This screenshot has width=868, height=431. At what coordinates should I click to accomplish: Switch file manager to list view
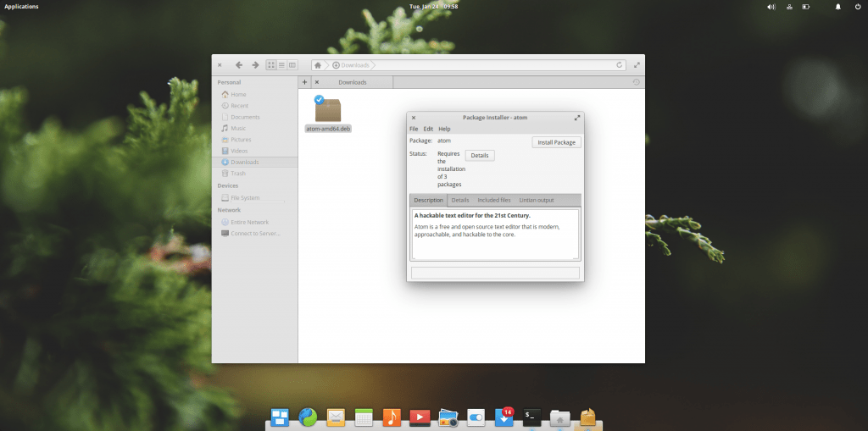coord(281,64)
